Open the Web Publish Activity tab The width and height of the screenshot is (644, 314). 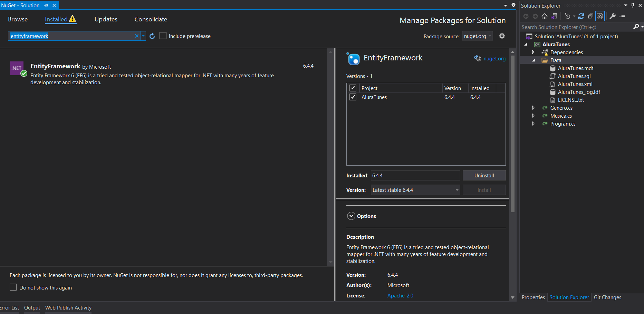pyautogui.click(x=68, y=308)
